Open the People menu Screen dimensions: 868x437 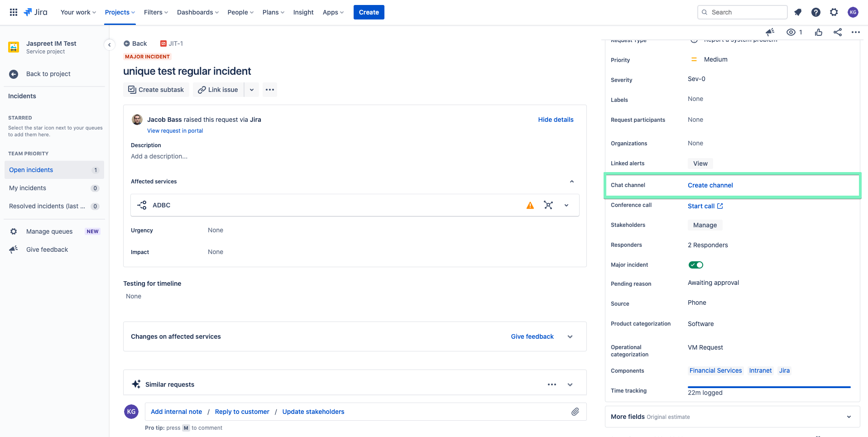coord(240,12)
